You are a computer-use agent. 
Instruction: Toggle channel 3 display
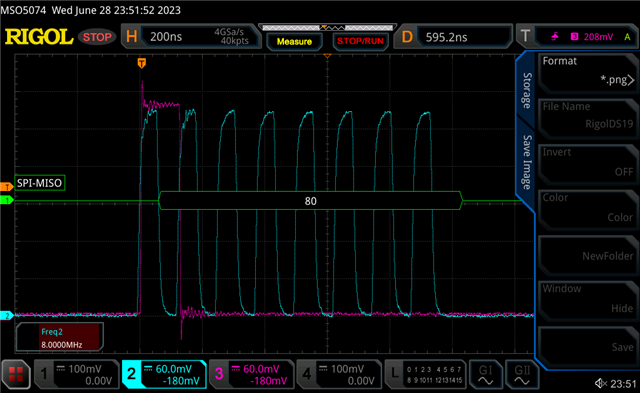251,374
